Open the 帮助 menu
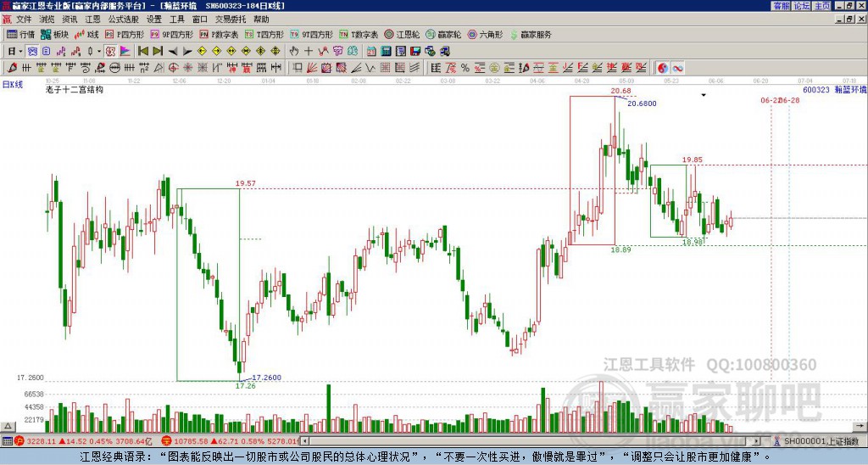The height and width of the screenshot is (465, 868). click(x=261, y=20)
